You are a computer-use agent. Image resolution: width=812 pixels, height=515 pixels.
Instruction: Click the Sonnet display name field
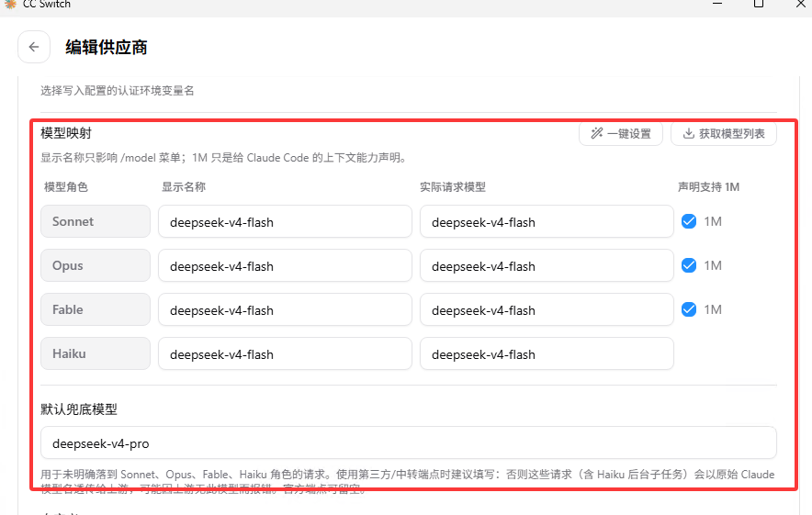[x=285, y=221]
